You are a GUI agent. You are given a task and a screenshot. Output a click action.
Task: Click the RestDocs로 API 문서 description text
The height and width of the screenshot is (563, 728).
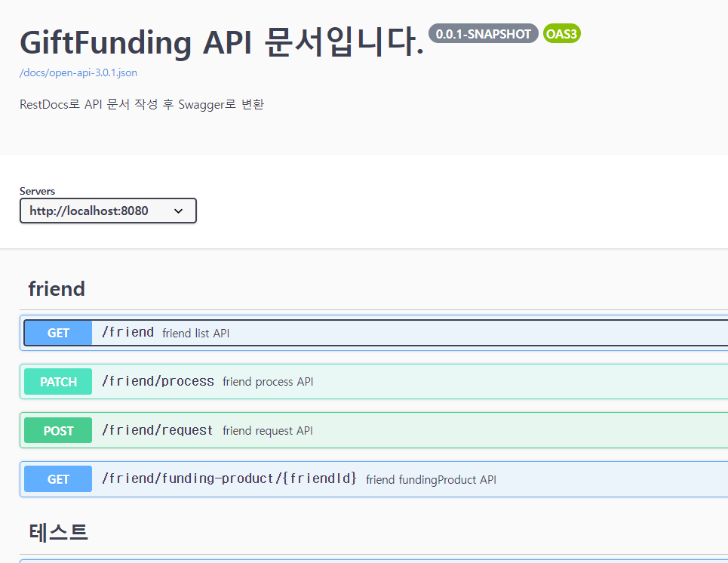coord(142,104)
